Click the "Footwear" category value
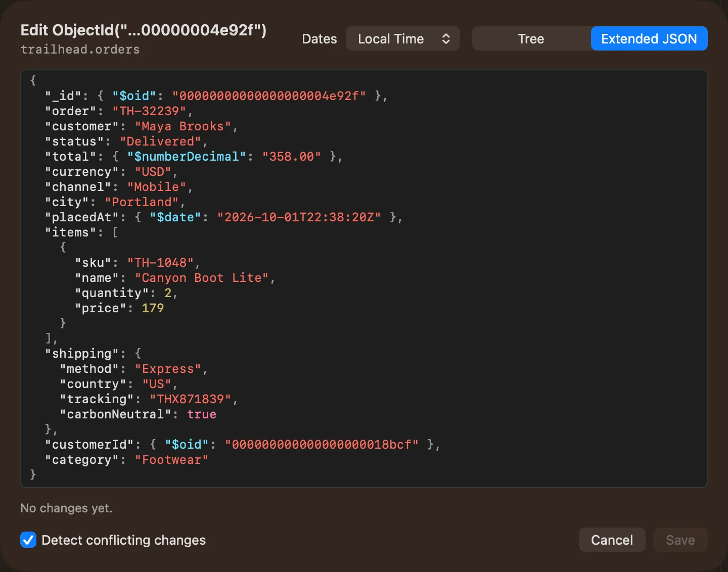Image resolution: width=728 pixels, height=572 pixels. (x=172, y=460)
